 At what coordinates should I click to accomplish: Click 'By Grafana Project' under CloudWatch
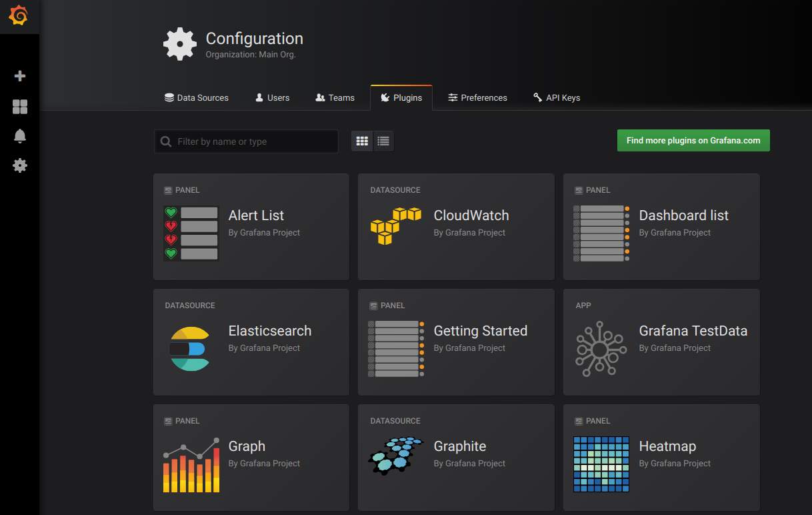point(469,233)
